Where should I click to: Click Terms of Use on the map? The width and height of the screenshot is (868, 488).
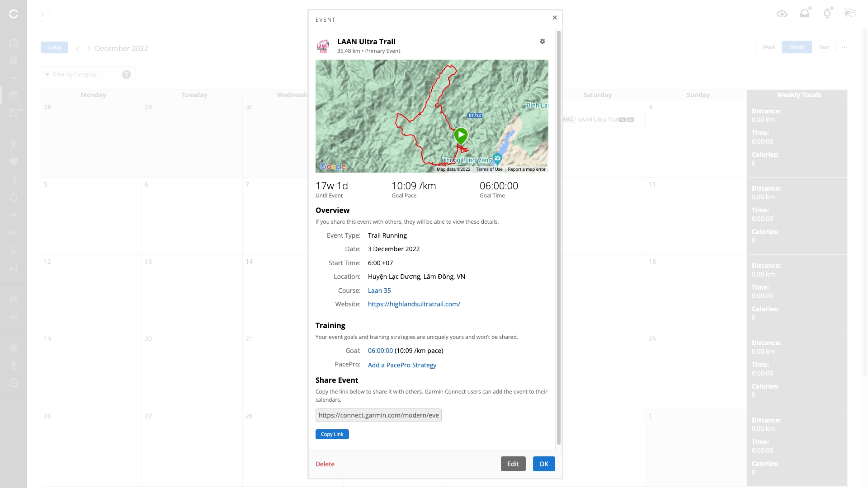pyautogui.click(x=489, y=169)
